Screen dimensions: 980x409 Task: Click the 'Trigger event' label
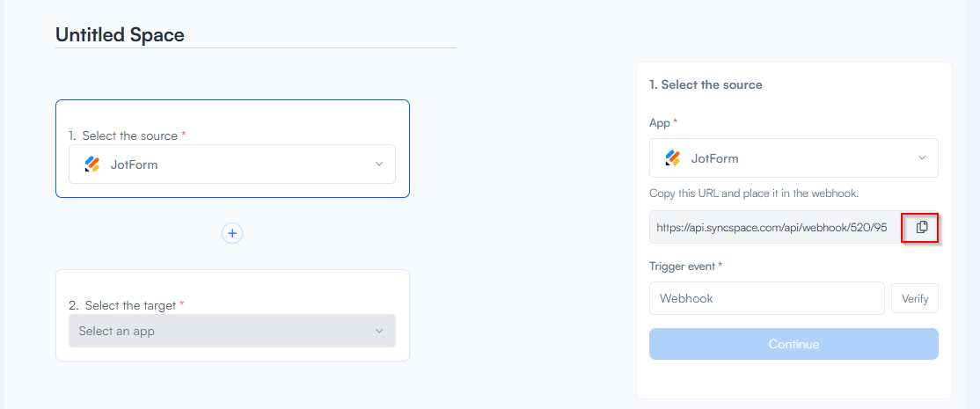(x=683, y=266)
